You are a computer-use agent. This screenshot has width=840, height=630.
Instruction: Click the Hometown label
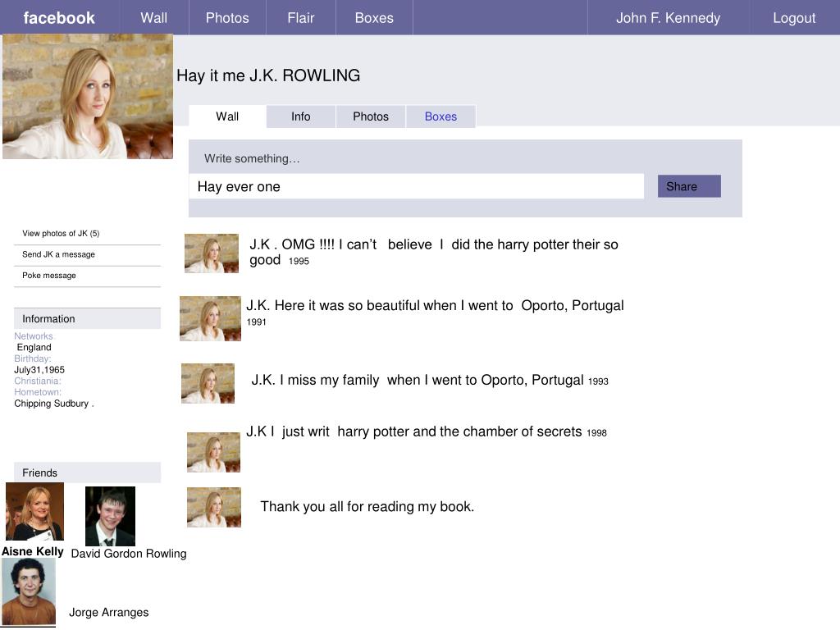pos(38,392)
